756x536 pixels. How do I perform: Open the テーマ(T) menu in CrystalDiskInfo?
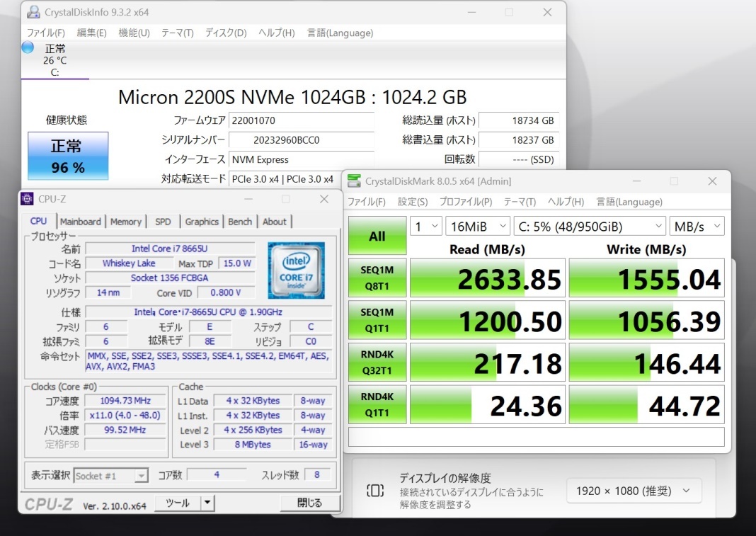click(x=178, y=33)
